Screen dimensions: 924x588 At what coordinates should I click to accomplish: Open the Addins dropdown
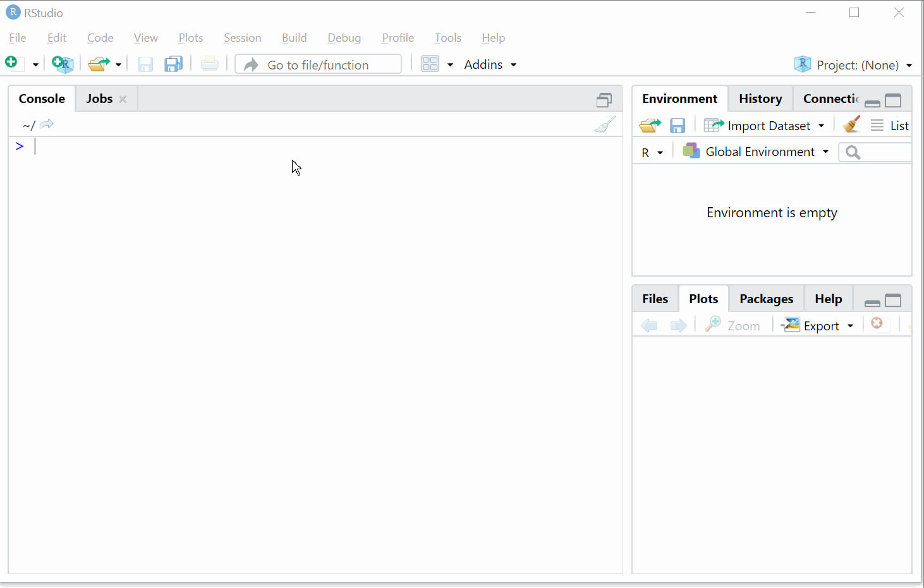point(490,64)
